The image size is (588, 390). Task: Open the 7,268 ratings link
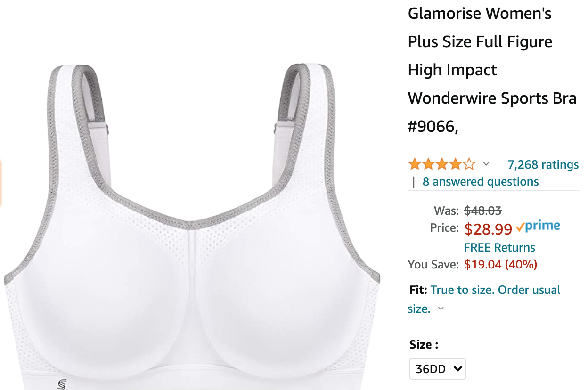tap(543, 165)
